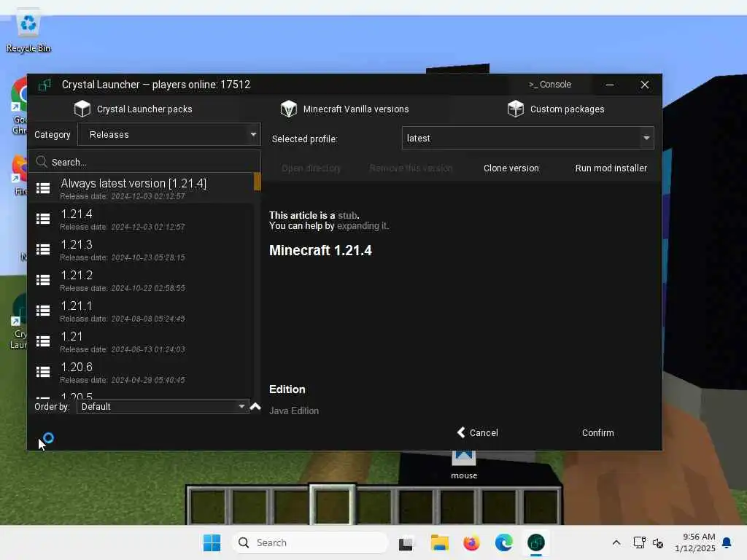Open File Explorer from the taskbar

439,542
